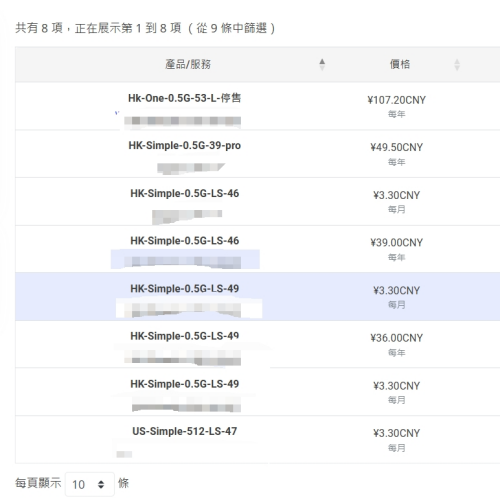
Task: Click the 產品/服務 column header
Action: coord(188,64)
